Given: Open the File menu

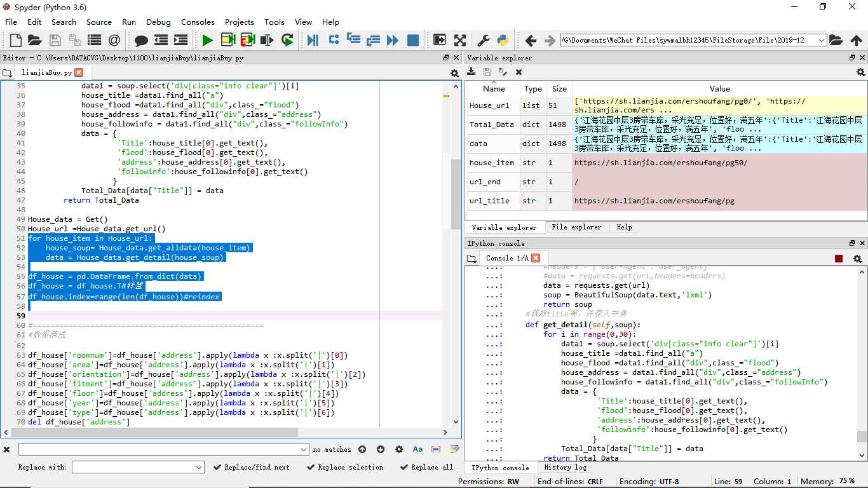Looking at the screenshot, I should (x=11, y=22).
